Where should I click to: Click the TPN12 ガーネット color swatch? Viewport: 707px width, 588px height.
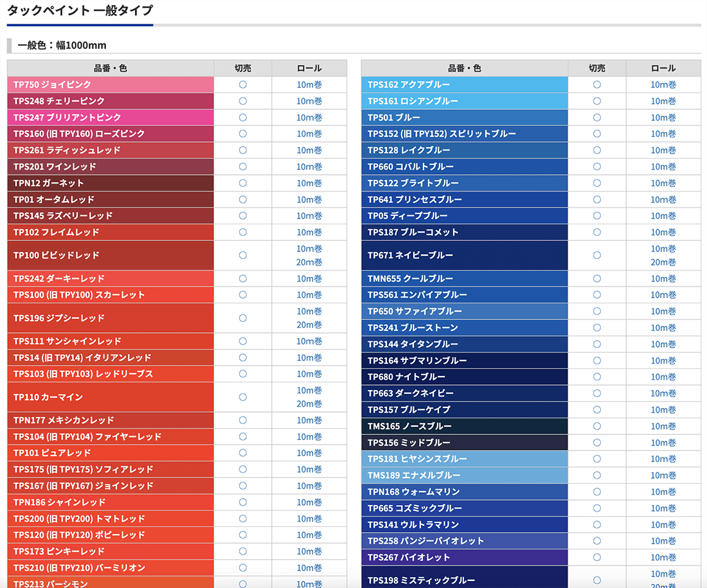click(x=110, y=183)
